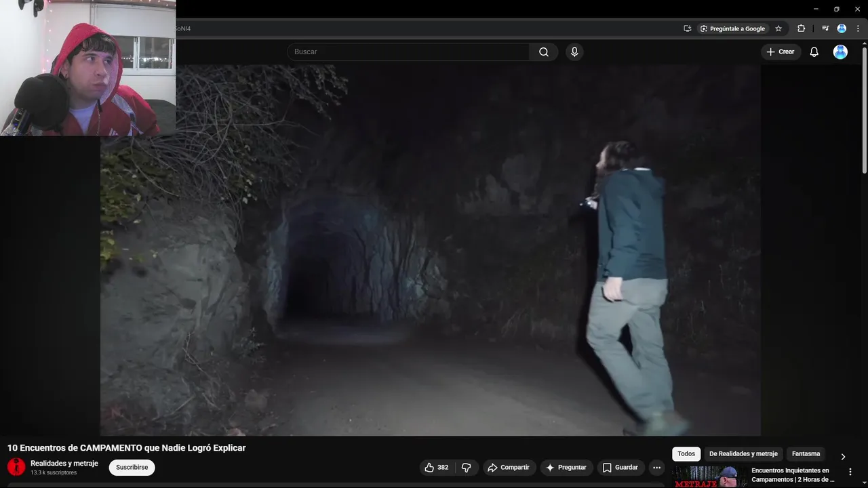Open the Chrome three-dot menu
This screenshot has height=488, width=868.
(x=858, y=28)
